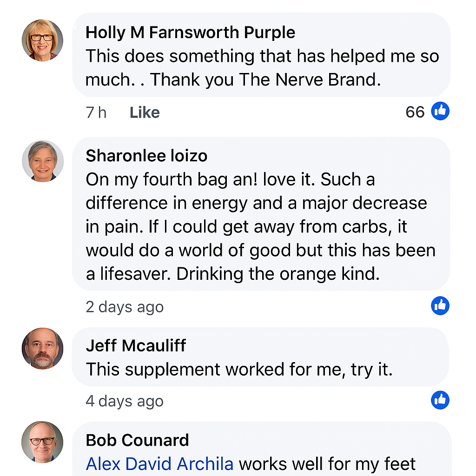Click the Sharonlee loizo name
The width and height of the screenshot is (476, 476).
(x=146, y=156)
